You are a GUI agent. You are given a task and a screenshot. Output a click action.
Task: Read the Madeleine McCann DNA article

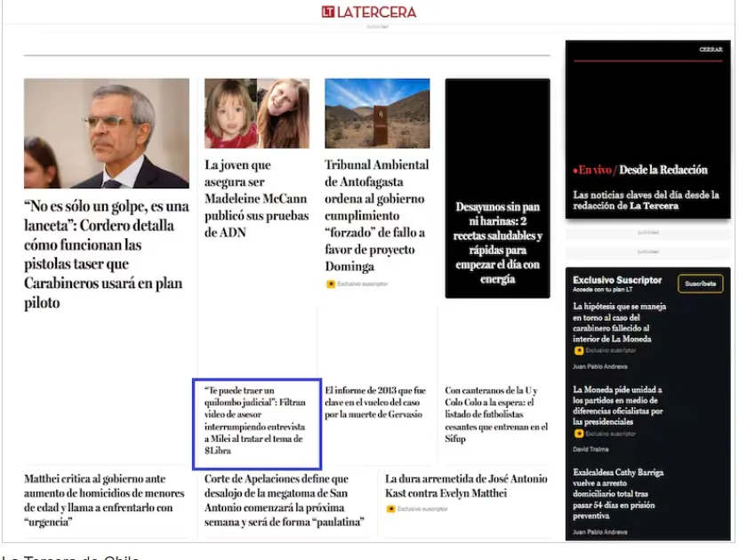click(256, 198)
